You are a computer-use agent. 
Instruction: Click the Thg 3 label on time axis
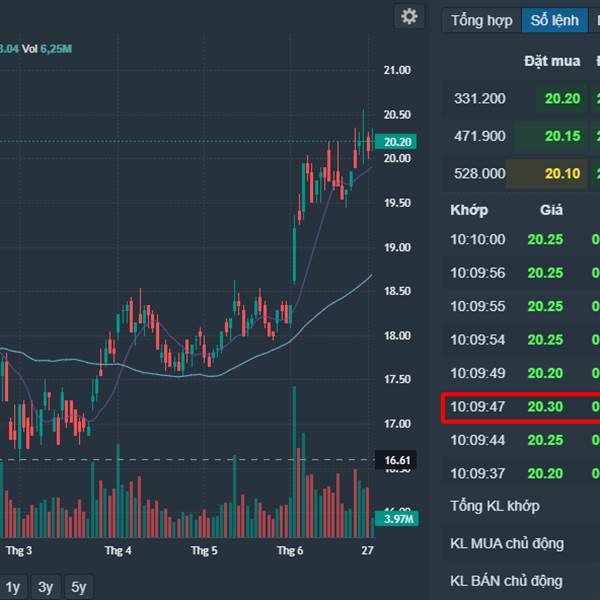(x=19, y=551)
